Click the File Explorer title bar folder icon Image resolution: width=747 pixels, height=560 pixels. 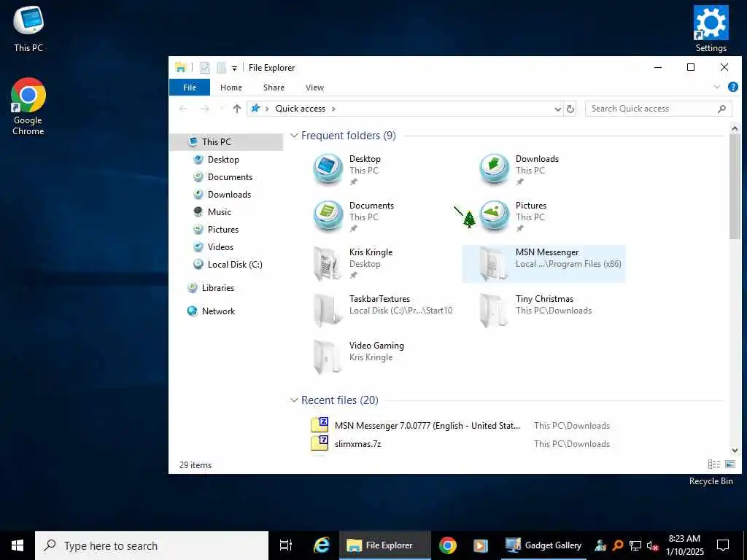[181, 68]
